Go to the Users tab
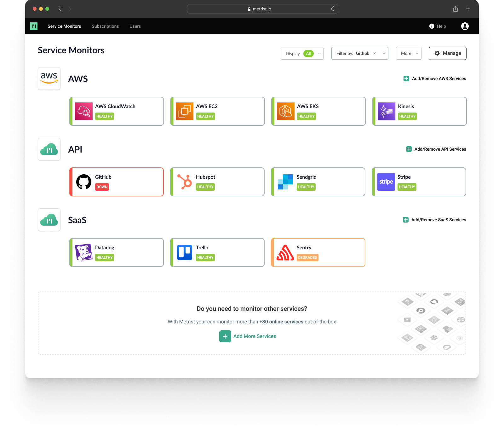Screen dimensions: 504x435 tap(135, 26)
